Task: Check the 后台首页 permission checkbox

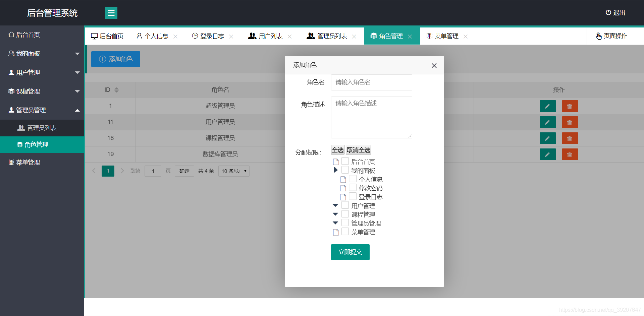Action: [345, 161]
